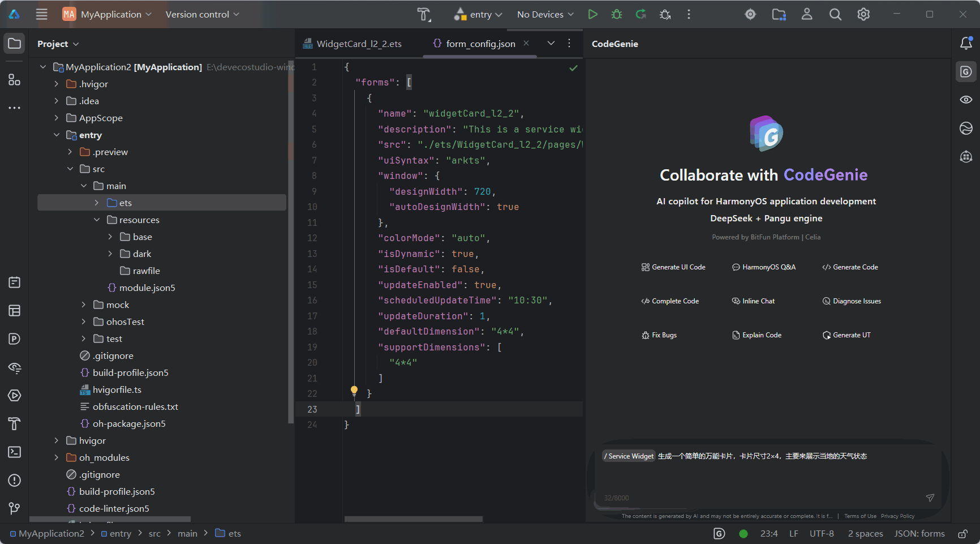The width and height of the screenshot is (980, 544).
Task: Click into the CodeGenie prompt input
Action: tap(767, 476)
